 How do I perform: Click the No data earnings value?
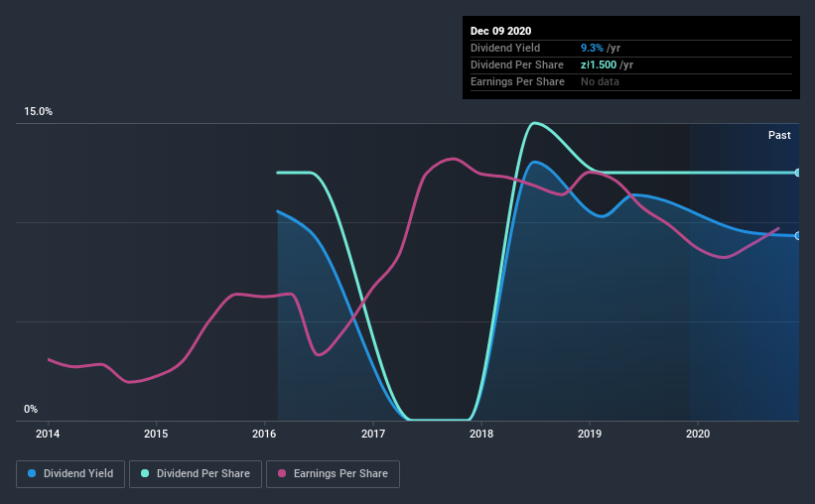[x=600, y=81]
